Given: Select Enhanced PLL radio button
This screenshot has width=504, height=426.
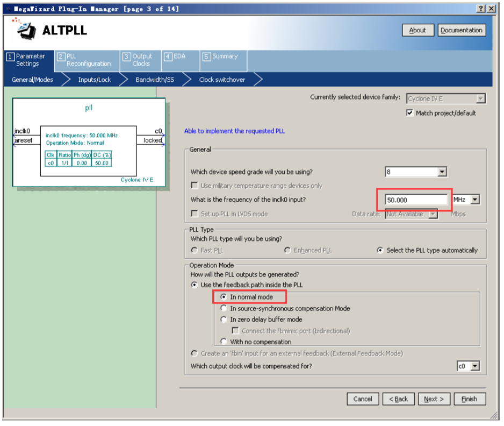Looking at the screenshot, I should point(287,250).
